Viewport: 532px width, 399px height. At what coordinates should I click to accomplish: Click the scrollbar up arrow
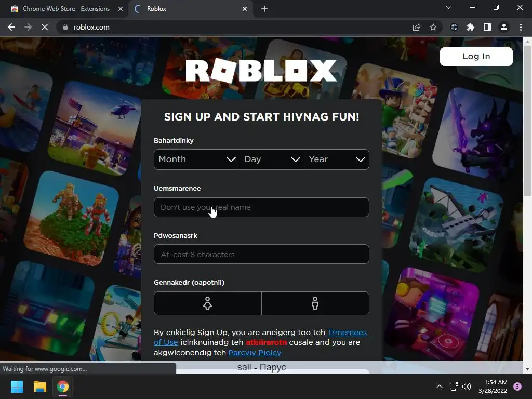(x=527, y=41)
